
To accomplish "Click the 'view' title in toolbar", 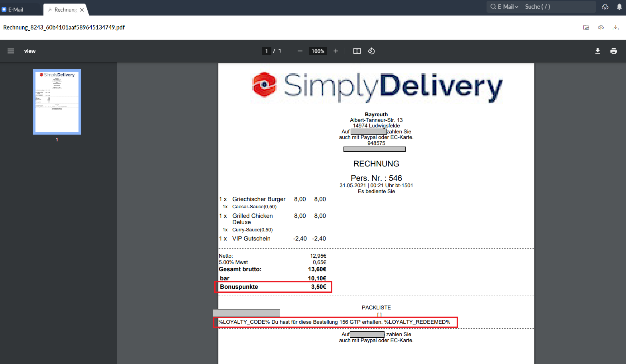I will (30, 51).
